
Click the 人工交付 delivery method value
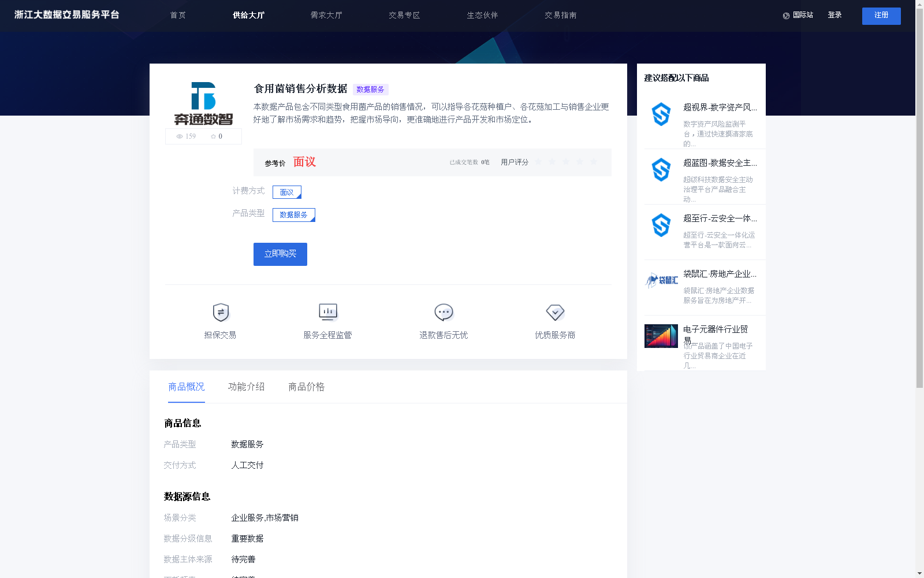click(x=247, y=465)
